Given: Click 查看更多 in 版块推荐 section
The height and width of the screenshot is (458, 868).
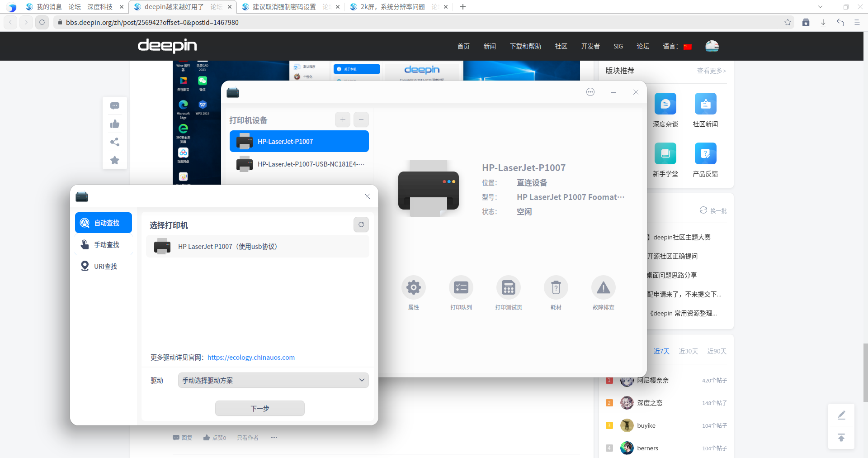Looking at the screenshot, I should click(712, 71).
